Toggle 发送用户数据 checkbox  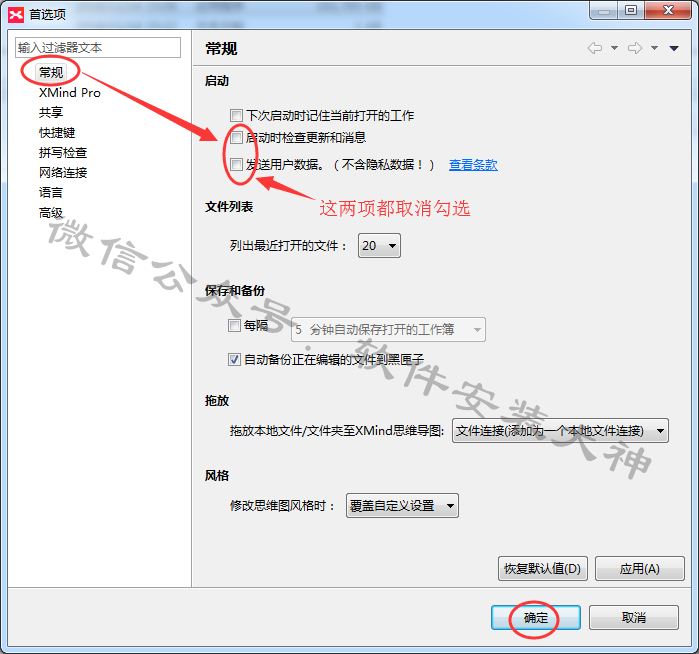pos(236,164)
